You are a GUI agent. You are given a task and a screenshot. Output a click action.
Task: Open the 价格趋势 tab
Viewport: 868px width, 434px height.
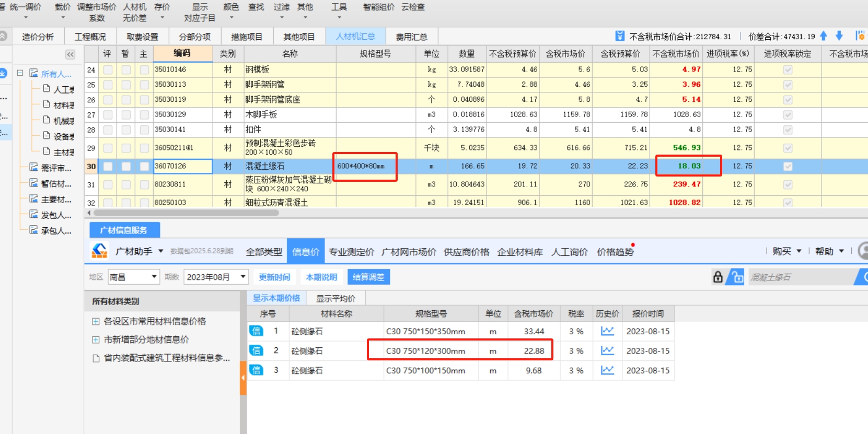[615, 252]
